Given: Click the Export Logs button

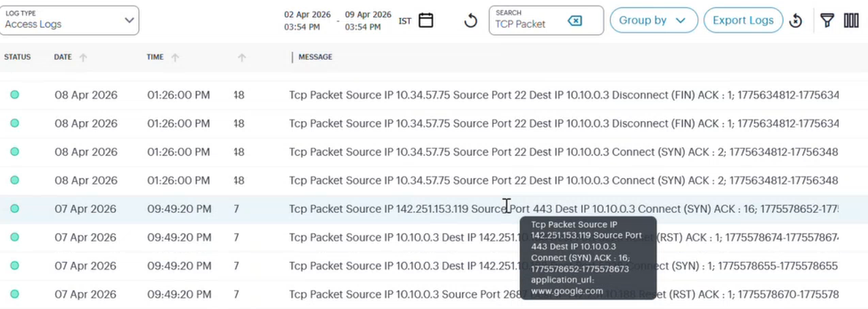Looking at the screenshot, I should (x=743, y=20).
